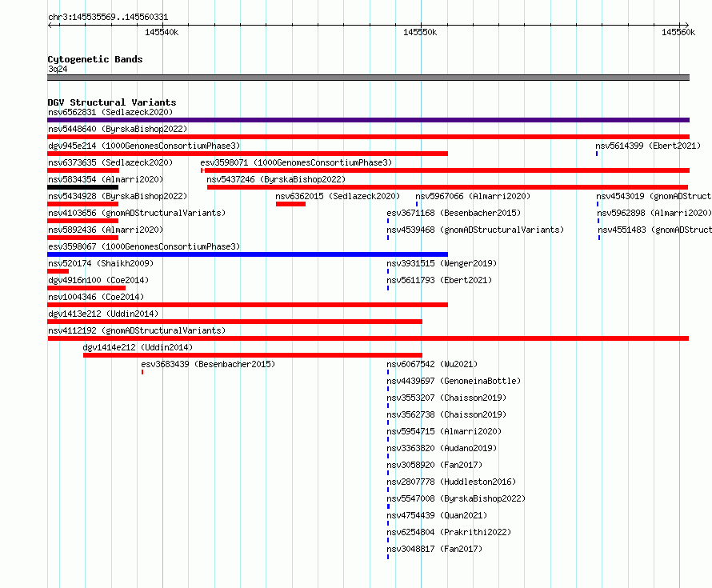Click nsv3058920 (Fan2017) label

(x=434, y=465)
